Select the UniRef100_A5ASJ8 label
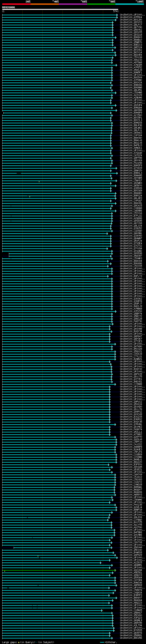Viewport: 146px width, 644px height. [x=131, y=70]
